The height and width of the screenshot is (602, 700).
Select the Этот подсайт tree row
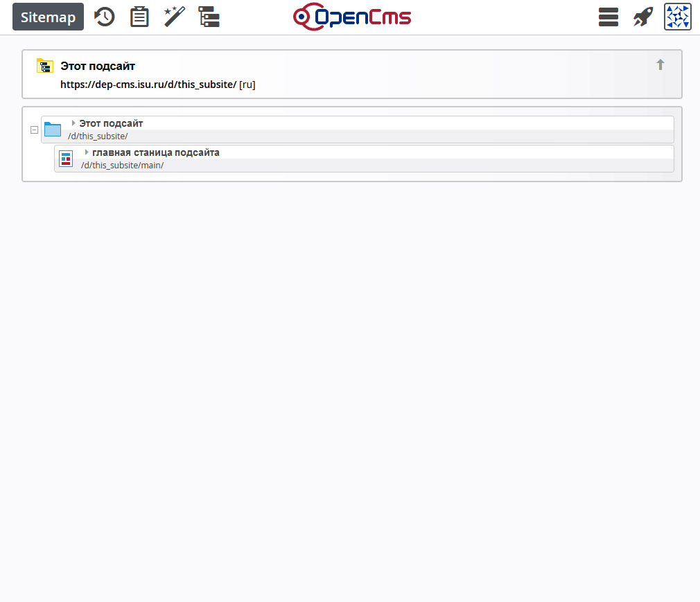point(277,129)
